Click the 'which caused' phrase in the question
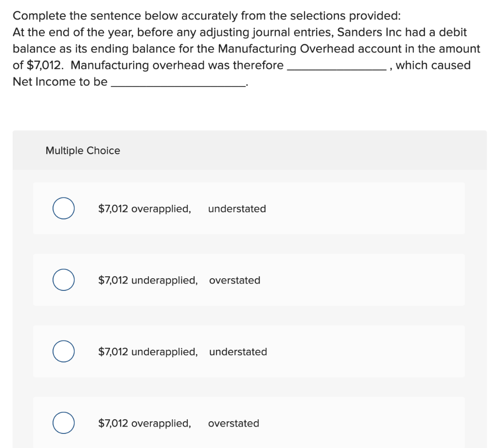This screenshot has width=498, height=448. 433,65
